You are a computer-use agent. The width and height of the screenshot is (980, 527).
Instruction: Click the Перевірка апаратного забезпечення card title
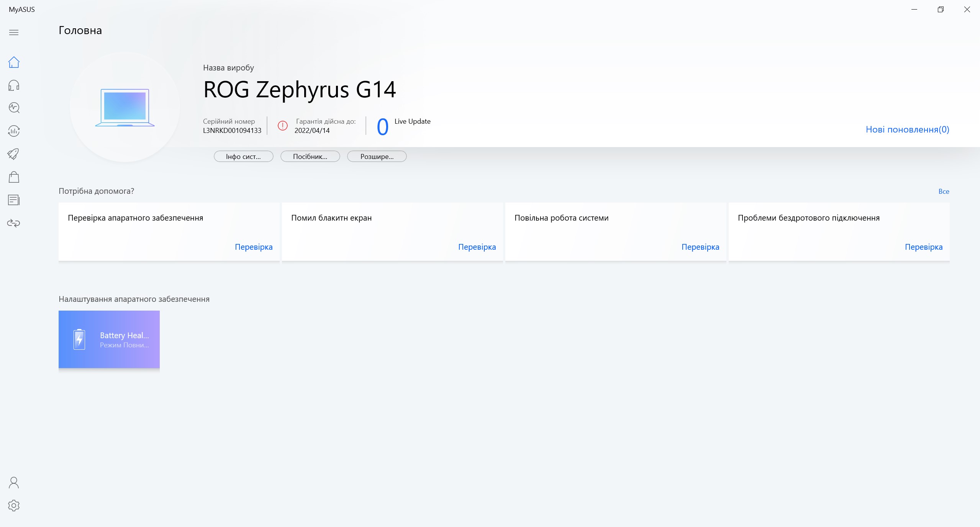tap(135, 218)
